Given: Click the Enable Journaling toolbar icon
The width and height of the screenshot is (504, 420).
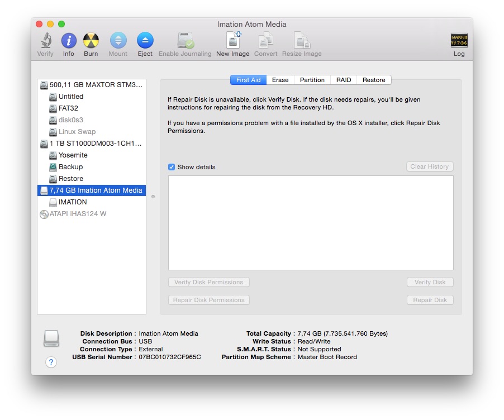Looking at the screenshot, I should click(186, 41).
